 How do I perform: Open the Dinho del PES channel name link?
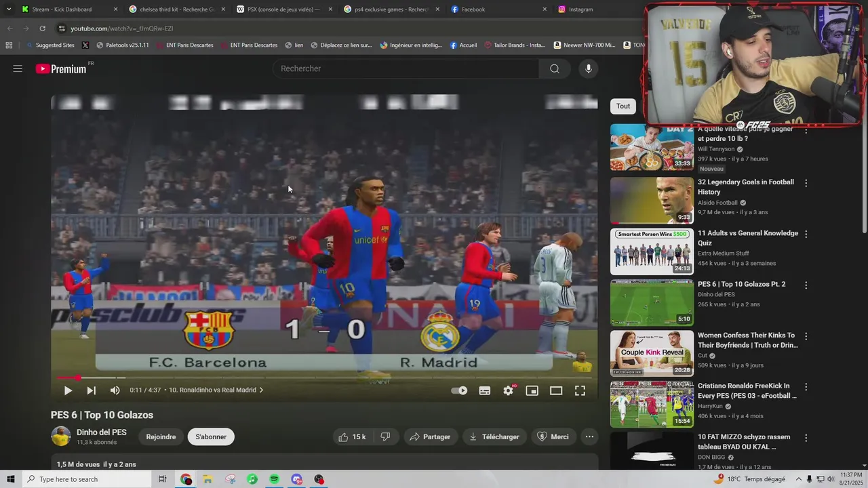[x=101, y=432]
